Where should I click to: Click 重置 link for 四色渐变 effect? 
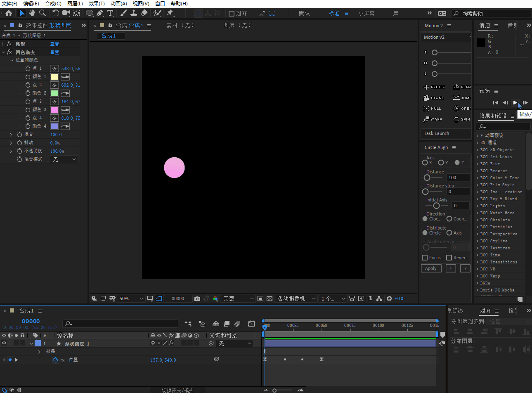click(x=54, y=52)
